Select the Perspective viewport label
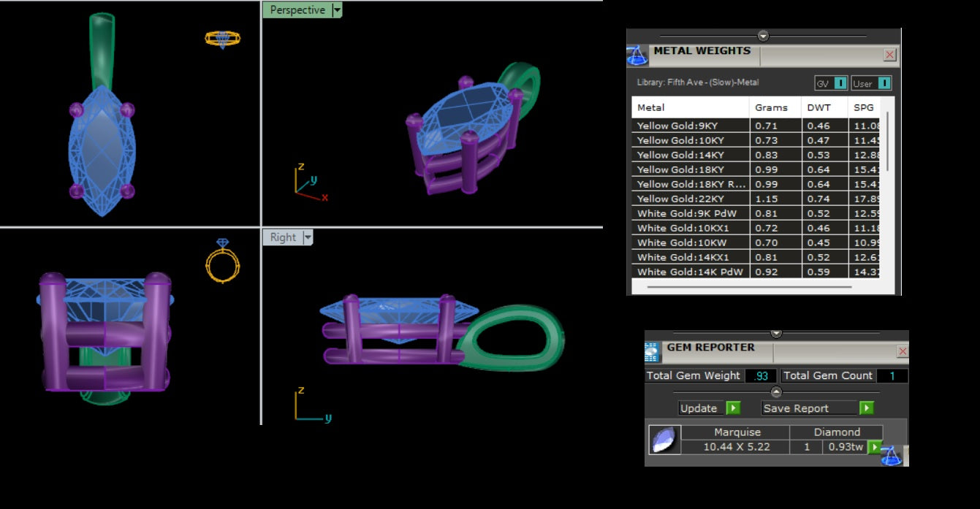Image resolution: width=980 pixels, height=509 pixels. [x=297, y=10]
